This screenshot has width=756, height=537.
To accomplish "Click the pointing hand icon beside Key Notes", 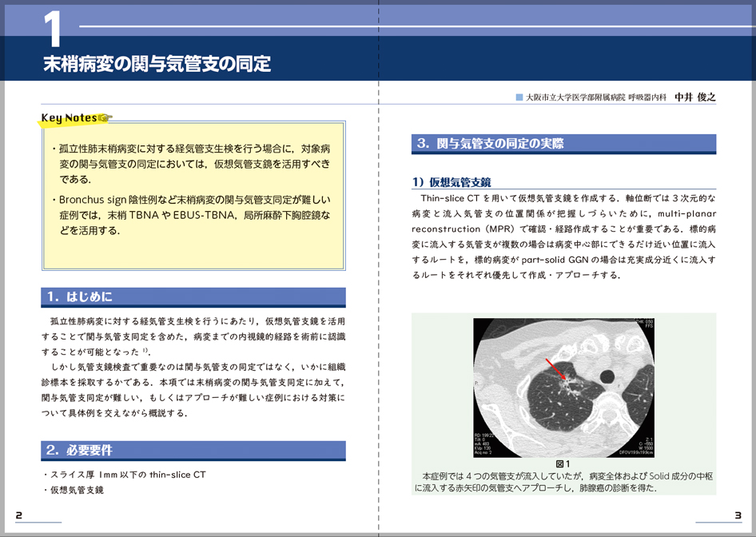I will 105,117.
